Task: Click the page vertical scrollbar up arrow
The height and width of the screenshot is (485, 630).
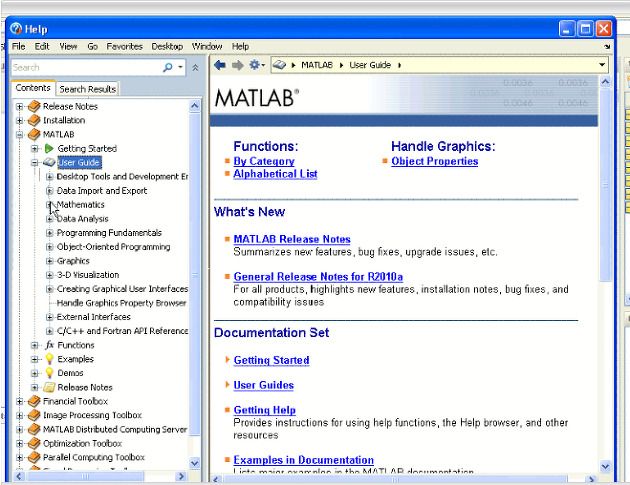Action: [605, 82]
